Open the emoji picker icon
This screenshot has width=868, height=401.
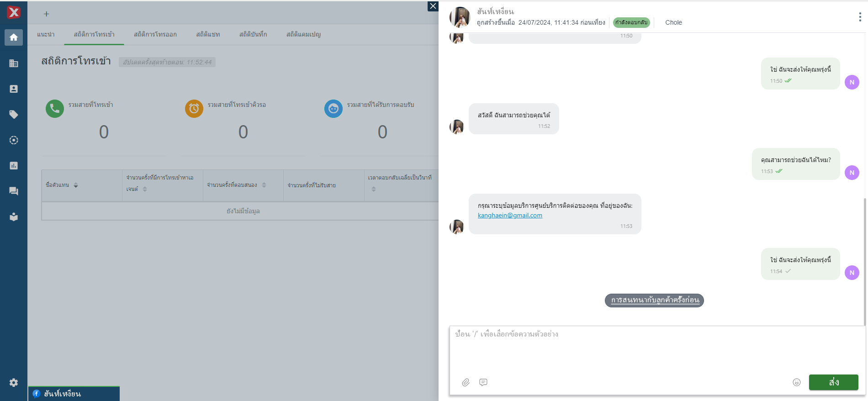pyautogui.click(x=796, y=382)
